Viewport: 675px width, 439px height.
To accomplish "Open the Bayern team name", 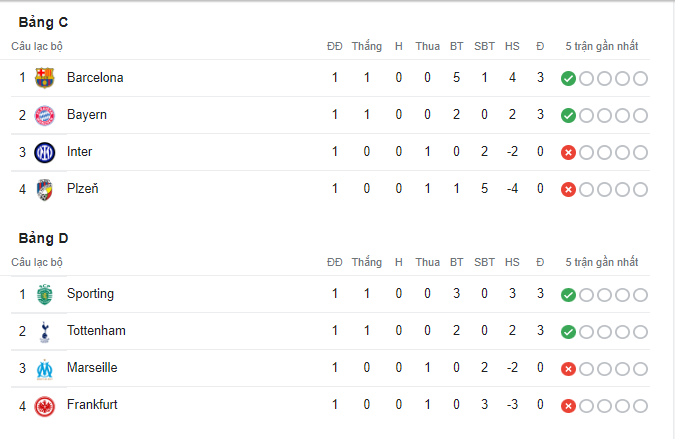I will (x=87, y=115).
